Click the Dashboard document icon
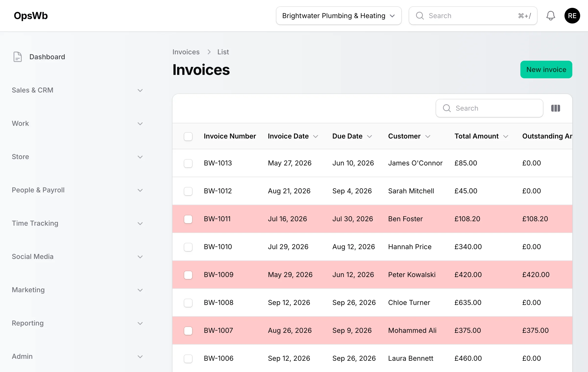 pos(17,57)
